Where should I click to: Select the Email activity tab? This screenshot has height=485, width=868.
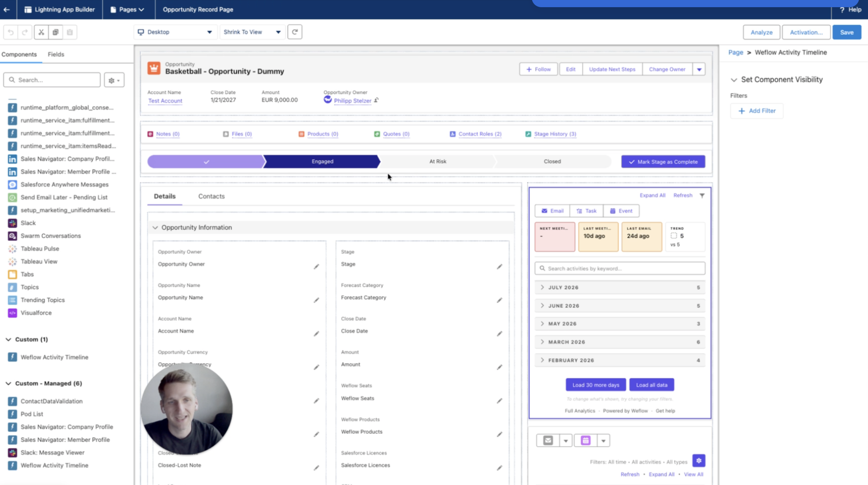[x=552, y=211]
